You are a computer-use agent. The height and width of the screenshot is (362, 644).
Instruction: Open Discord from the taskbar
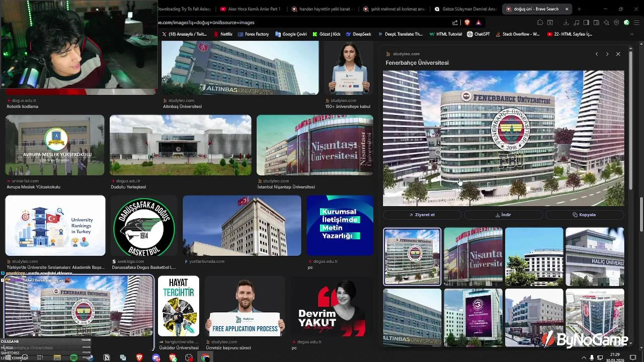[156, 357]
